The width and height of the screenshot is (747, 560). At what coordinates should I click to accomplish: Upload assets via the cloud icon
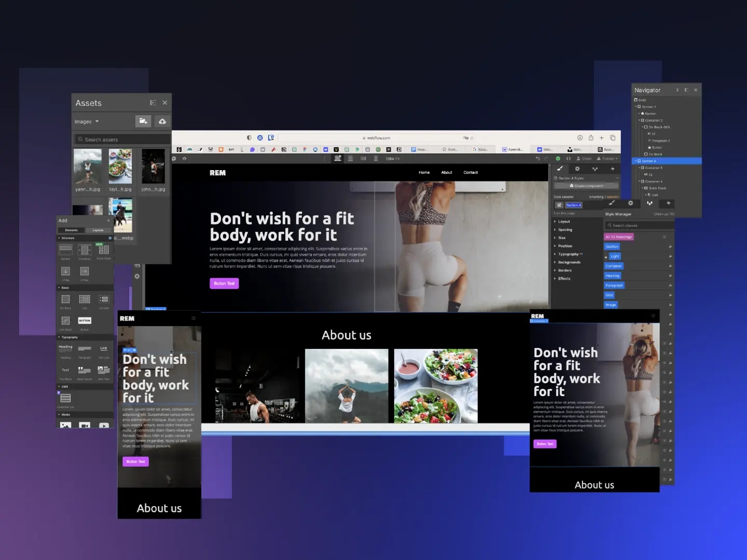tap(162, 121)
